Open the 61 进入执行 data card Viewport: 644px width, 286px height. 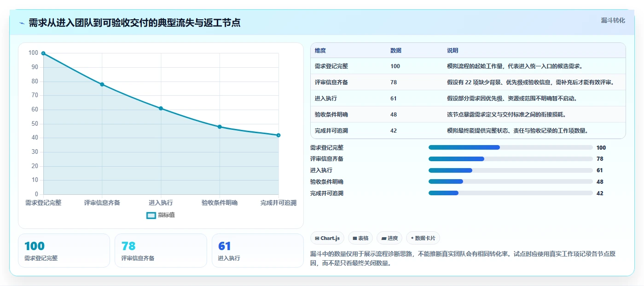258,251
